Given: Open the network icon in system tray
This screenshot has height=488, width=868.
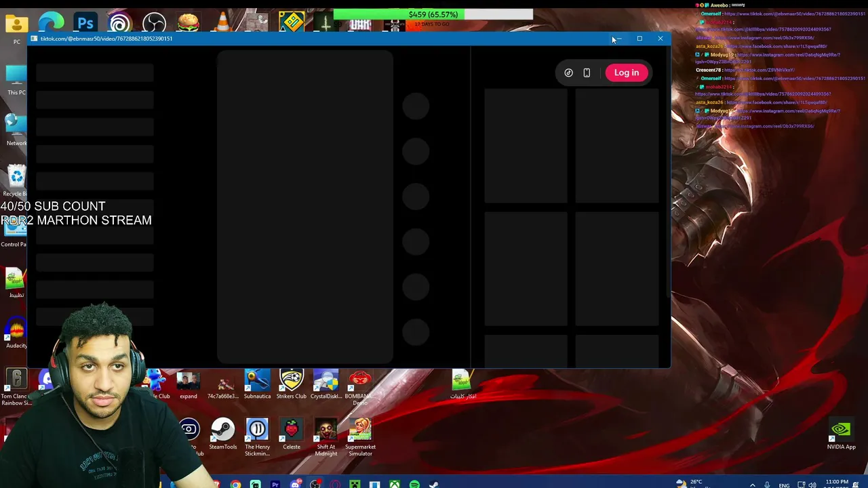Looking at the screenshot, I should 801,485.
